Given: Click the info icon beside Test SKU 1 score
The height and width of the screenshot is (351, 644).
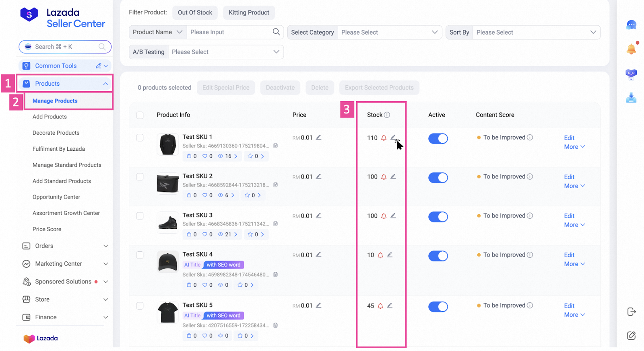Looking at the screenshot, I should coord(530,138).
